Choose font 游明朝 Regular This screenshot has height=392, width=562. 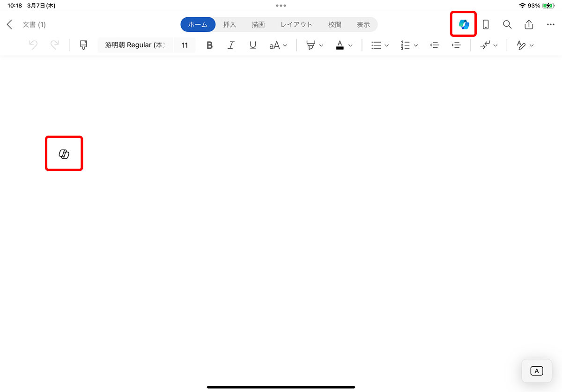point(135,45)
